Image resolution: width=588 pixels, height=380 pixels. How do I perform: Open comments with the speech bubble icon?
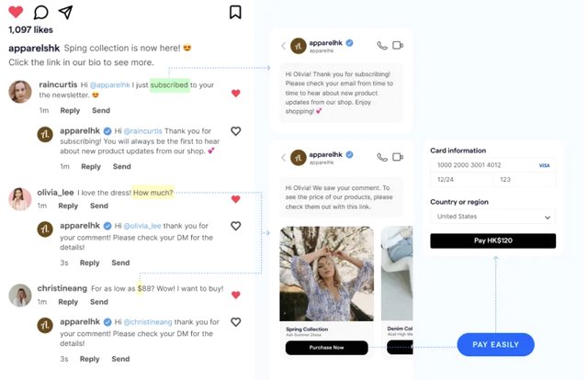pos(40,12)
